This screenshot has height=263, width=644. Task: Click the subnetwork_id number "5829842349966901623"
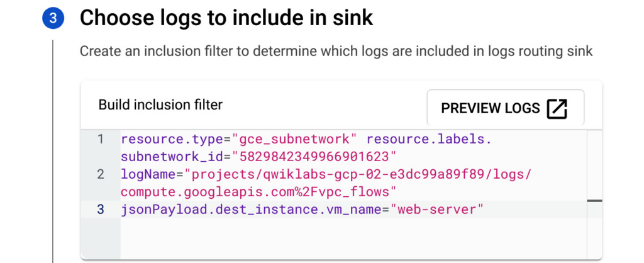click(x=314, y=157)
